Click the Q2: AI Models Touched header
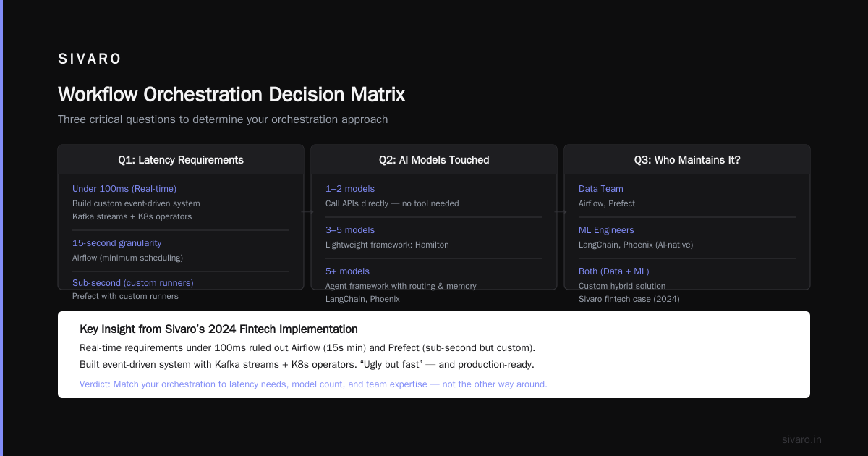The width and height of the screenshot is (868, 456). tap(434, 160)
